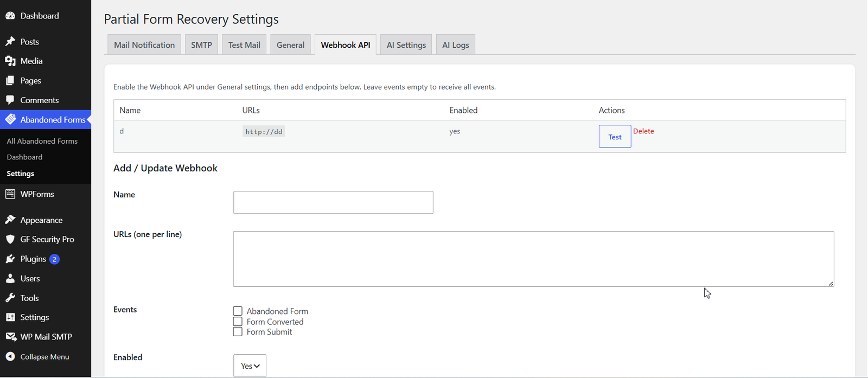
Task: Click the http://dd URL code cell
Action: (x=264, y=132)
